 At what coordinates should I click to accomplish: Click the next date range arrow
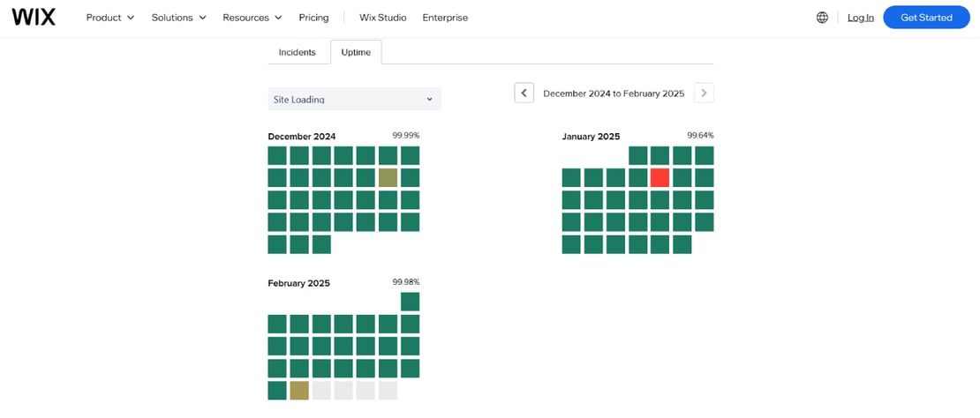click(704, 93)
